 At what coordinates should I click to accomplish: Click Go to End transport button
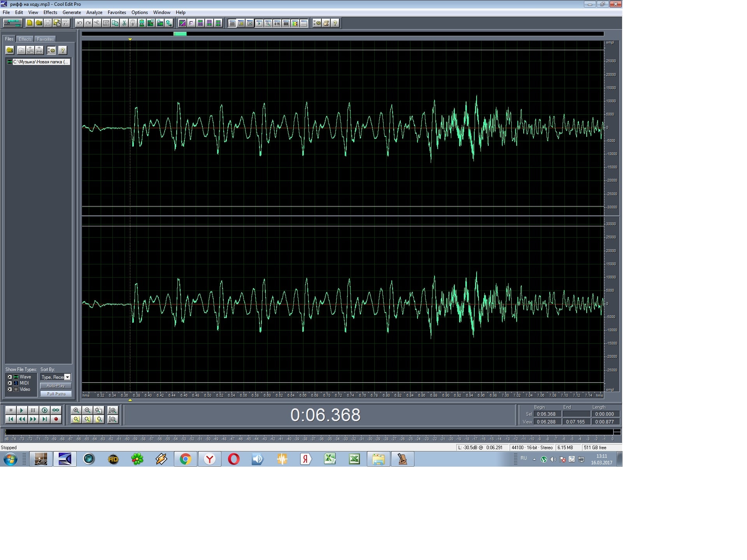45,419
